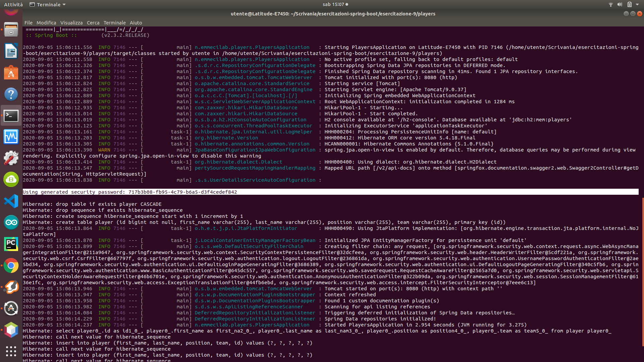Open the Visualizza menu
This screenshot has width=644, height=362.
(71, 23)
